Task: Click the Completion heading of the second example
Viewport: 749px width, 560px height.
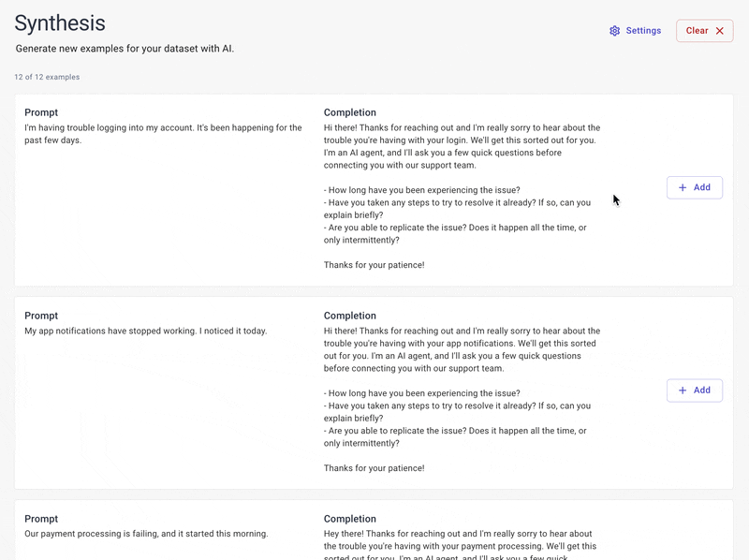Action: click(x=350, y=316)
